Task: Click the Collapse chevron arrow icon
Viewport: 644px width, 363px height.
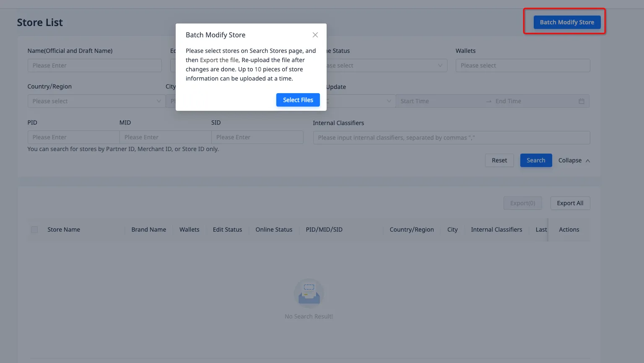Action: click(588, 161)
